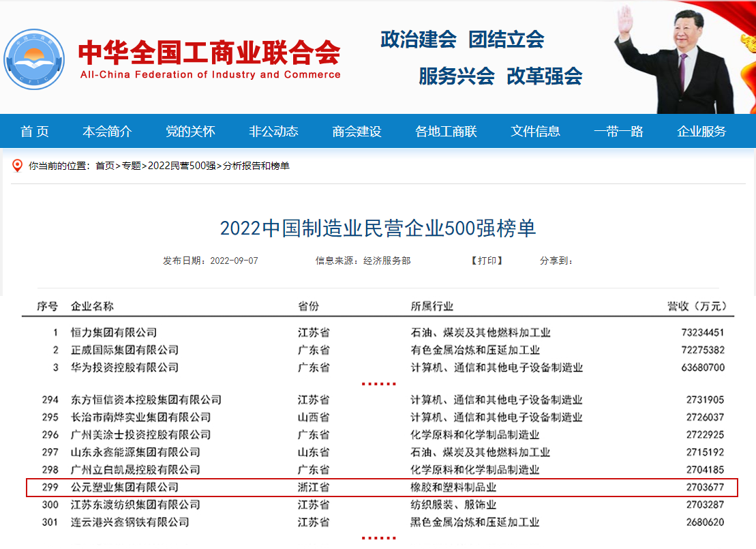Open the 企业服务 navigation item
Screen dimensions: 756x549
(x=701, y=131)
